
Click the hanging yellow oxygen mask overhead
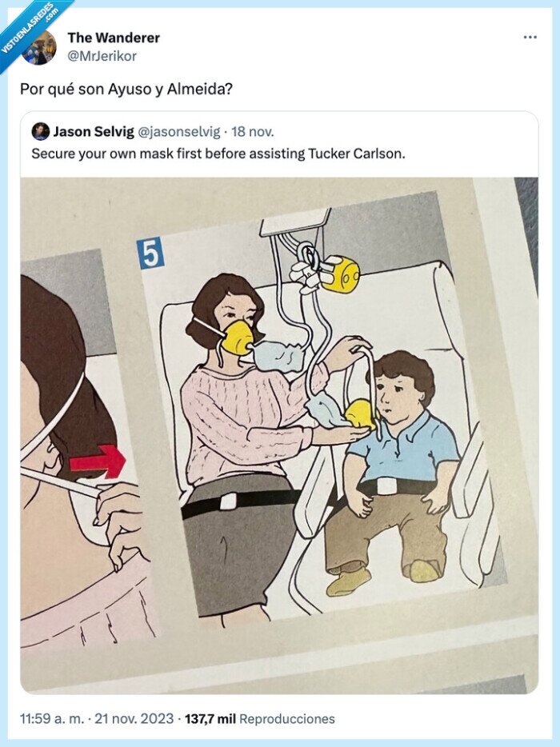click(x=340, y=274)
